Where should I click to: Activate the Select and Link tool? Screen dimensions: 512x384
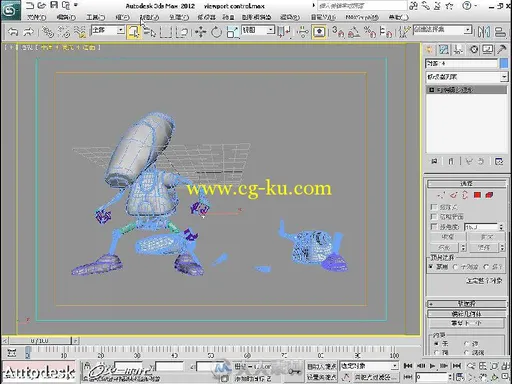click(x=47, y=32)
